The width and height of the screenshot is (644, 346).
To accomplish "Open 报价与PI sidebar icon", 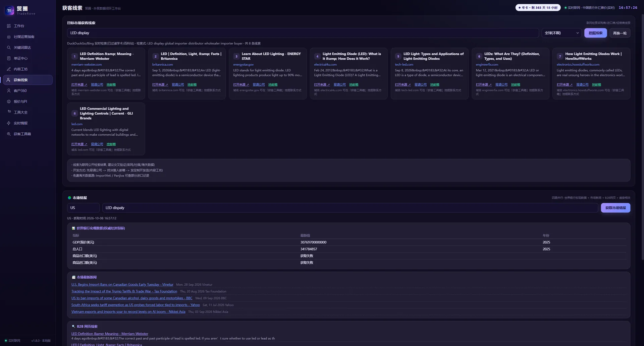I will tap(9, 101).
